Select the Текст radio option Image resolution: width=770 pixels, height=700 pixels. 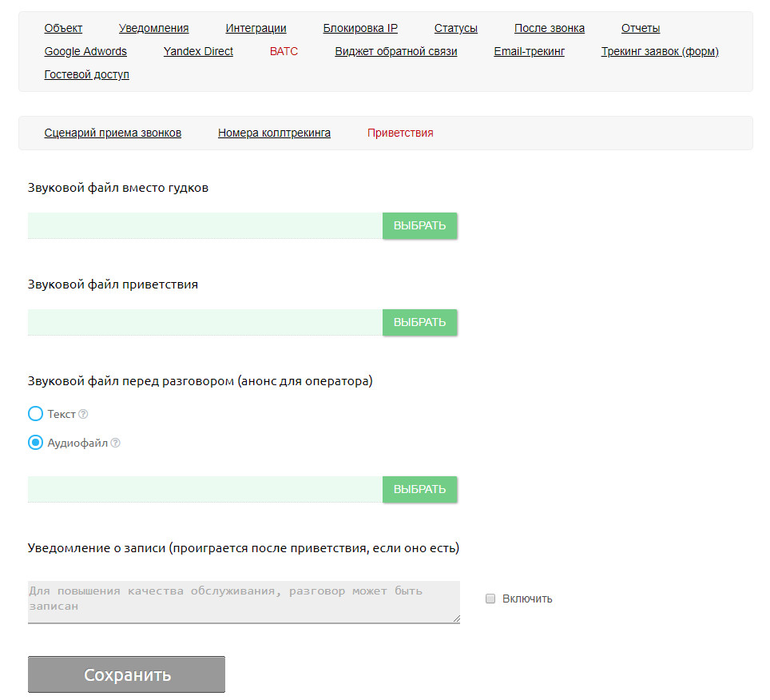click(x=35, y=414)
